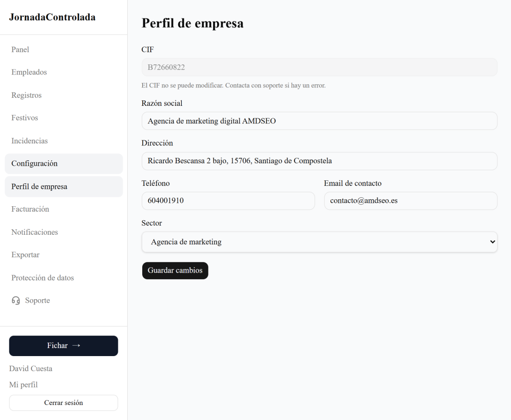Navigate to Protección de datos
Viewport: 511px width, 420px height.
(42, 278)
